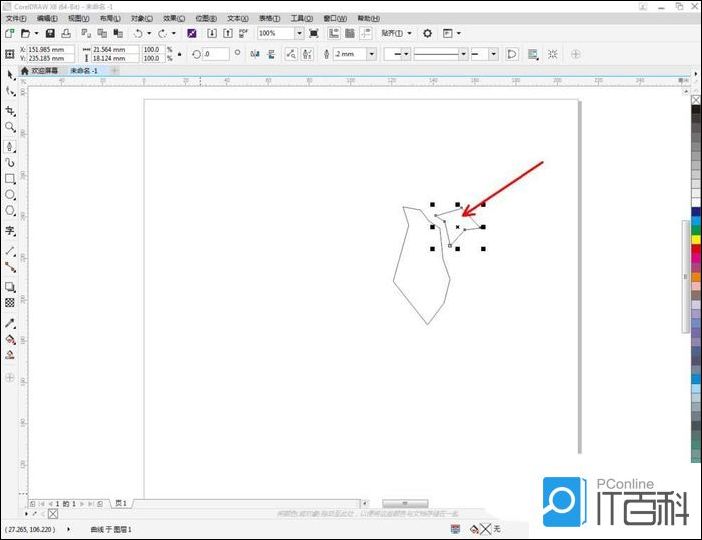702x540 pixels.
Task: Select the Rectangle tool
Action: [x=10, y=178]
